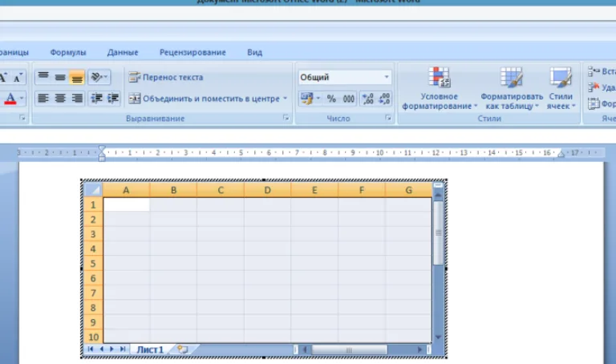
Task: Align cell text to the top
Action: point(43,77)
